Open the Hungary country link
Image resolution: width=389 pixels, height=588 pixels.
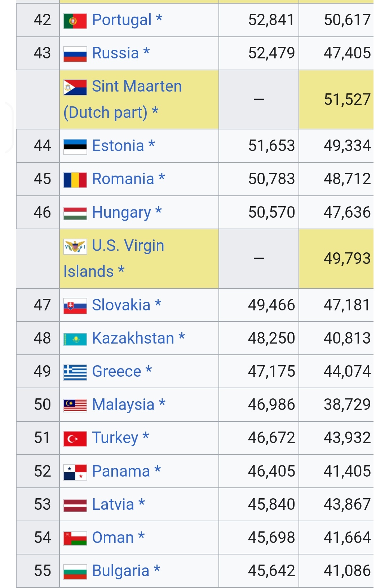(121, 213)
